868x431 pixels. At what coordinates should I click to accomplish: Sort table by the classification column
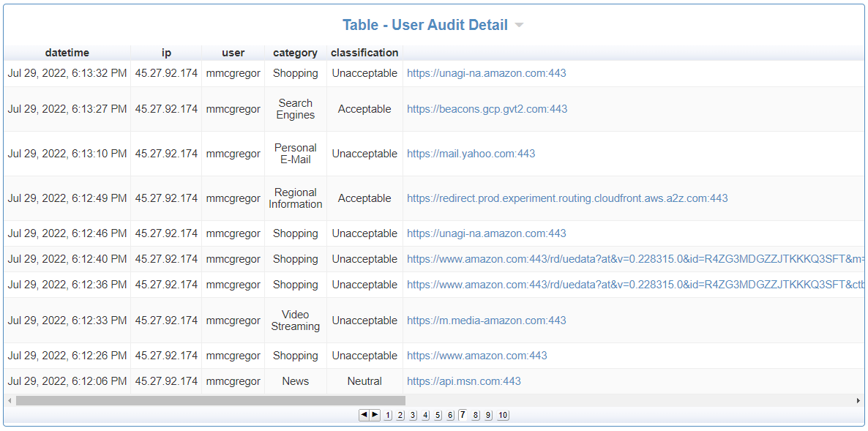point(364,52)
